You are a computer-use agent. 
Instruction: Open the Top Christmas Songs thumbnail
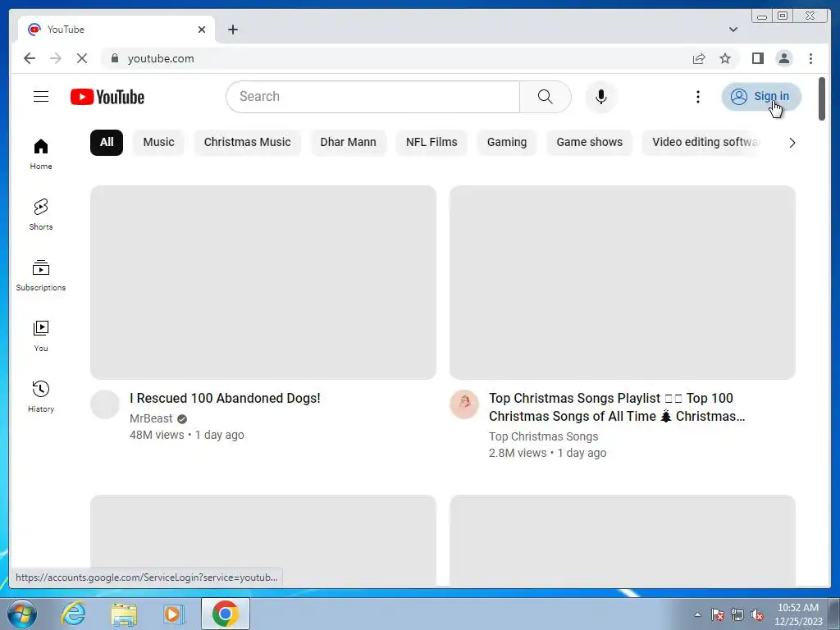coord(623,282)
